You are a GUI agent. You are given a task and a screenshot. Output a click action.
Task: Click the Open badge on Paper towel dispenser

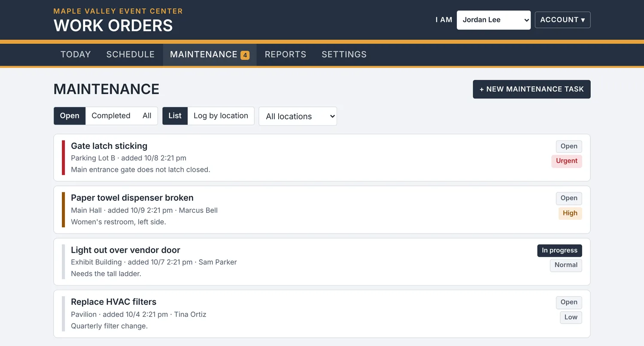point(569,198)
